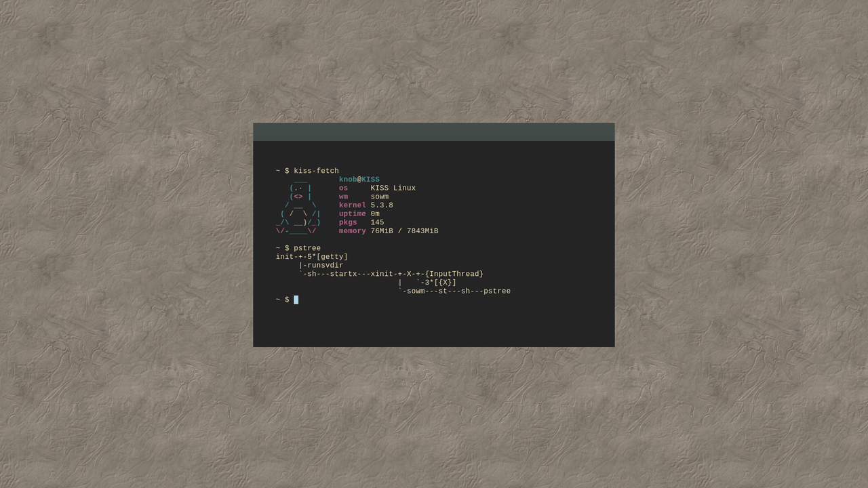Click the 'knob@KISS' user host text
This screenshot has height=488, width=868.
pyautogui.click(x=359, y=180)
